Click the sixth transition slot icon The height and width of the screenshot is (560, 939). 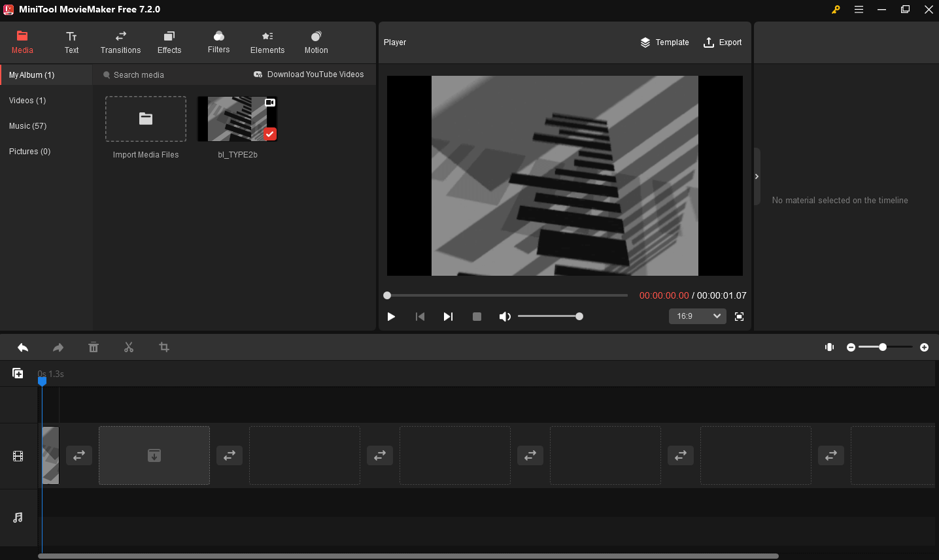point(831,455)
